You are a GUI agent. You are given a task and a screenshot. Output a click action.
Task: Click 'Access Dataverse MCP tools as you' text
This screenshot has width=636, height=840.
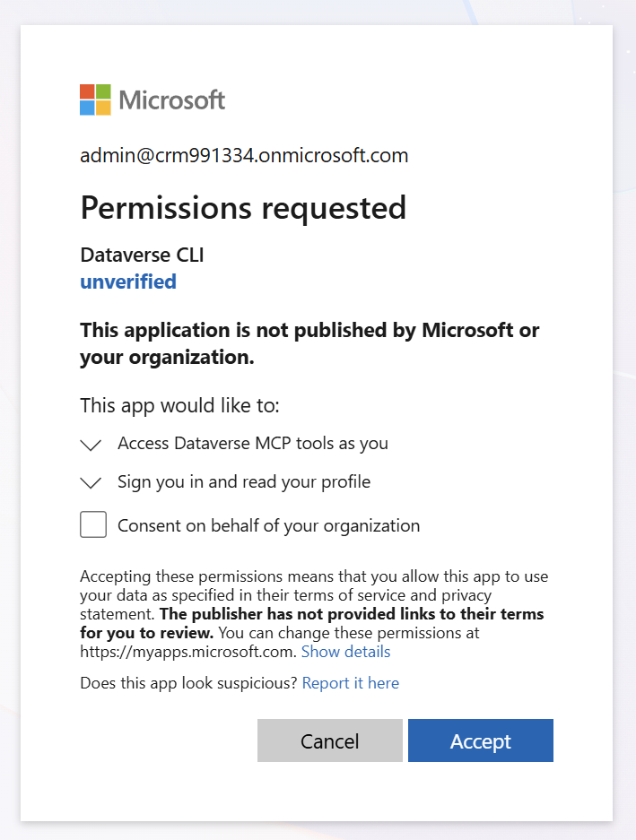[253, 444]
